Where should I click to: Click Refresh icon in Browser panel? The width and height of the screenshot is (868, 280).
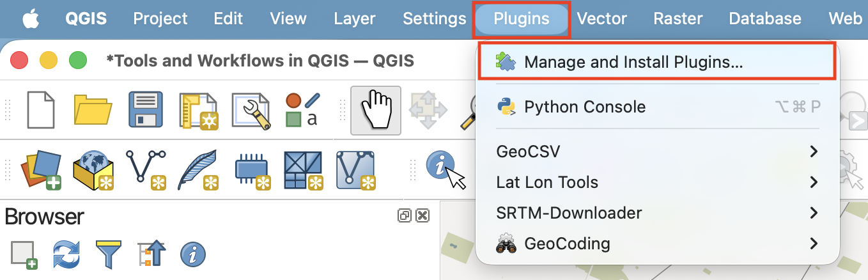65,254
